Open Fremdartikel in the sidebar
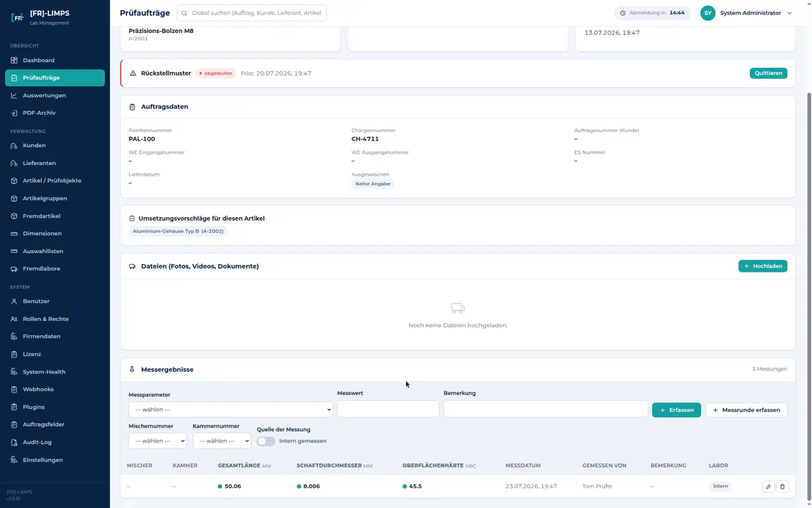Screen dimensions: 812x508 point(55,216)
